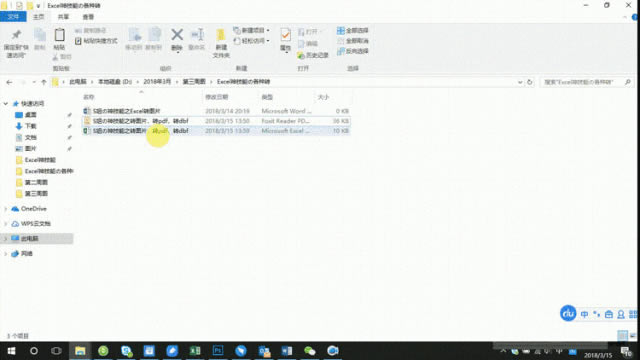640x360 pixels.
Task: Click the Refresh button beside address bar
Action: click(x=530, y=82)
